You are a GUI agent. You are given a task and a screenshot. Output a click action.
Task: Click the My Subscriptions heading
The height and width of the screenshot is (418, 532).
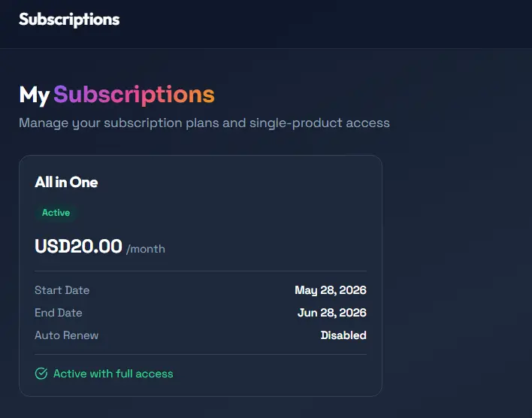point(116,95)
